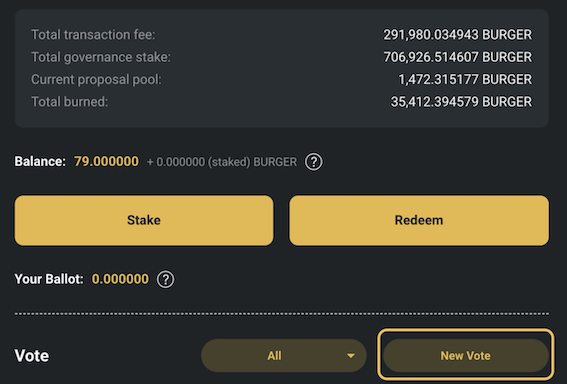
Task: Click the Redeem button
Action: click(x=419, y=220)
